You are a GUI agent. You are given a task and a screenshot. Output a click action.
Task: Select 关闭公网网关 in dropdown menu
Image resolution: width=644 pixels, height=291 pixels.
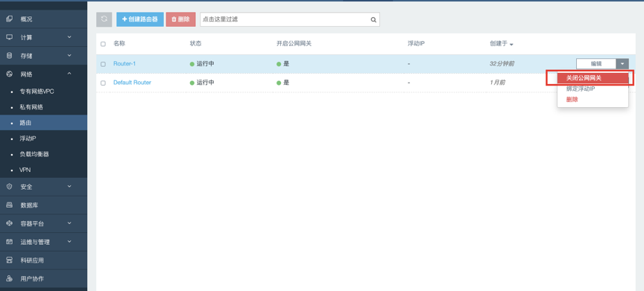coord(593,78)
